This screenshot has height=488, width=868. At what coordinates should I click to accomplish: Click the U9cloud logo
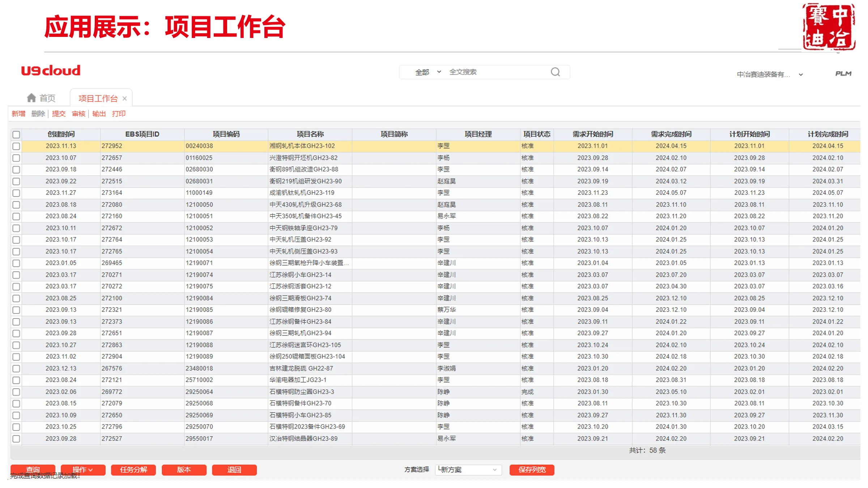[x=51, y=70]
